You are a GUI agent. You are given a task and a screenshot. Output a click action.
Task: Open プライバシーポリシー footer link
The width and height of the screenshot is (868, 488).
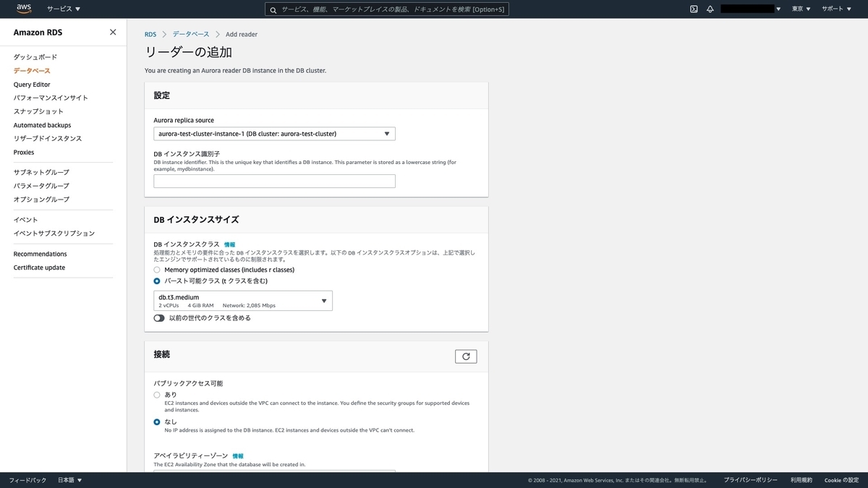(x=751, y=480)
